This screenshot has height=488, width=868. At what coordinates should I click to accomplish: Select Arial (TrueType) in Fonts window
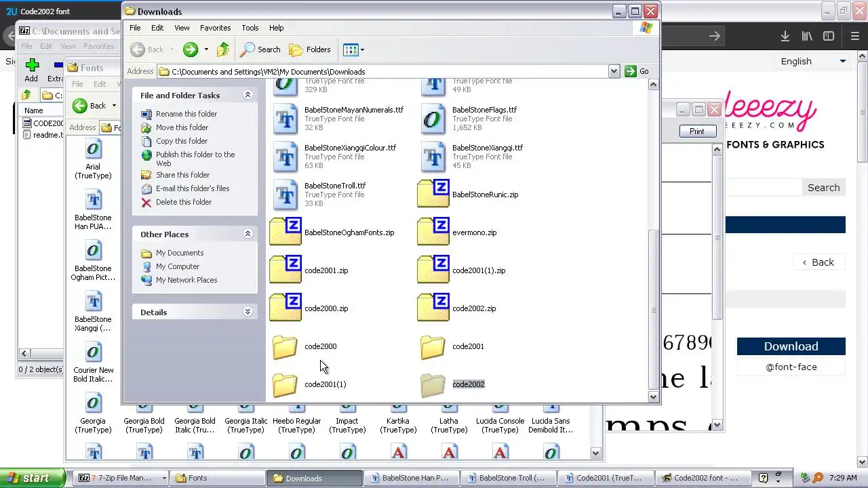pyautogui.click(x=93, y=159)
